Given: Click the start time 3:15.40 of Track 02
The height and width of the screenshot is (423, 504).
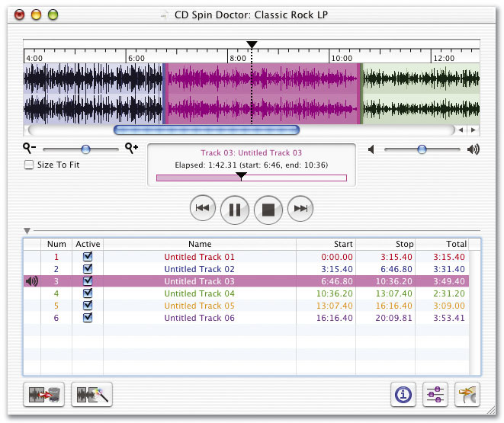Looking at the screenshot, I should [x=337, y=269].
